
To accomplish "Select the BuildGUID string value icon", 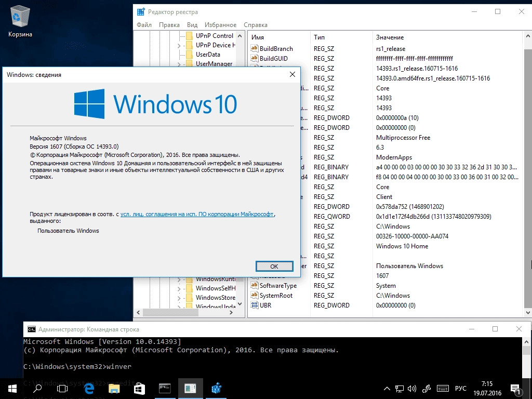I will (254, 58).
